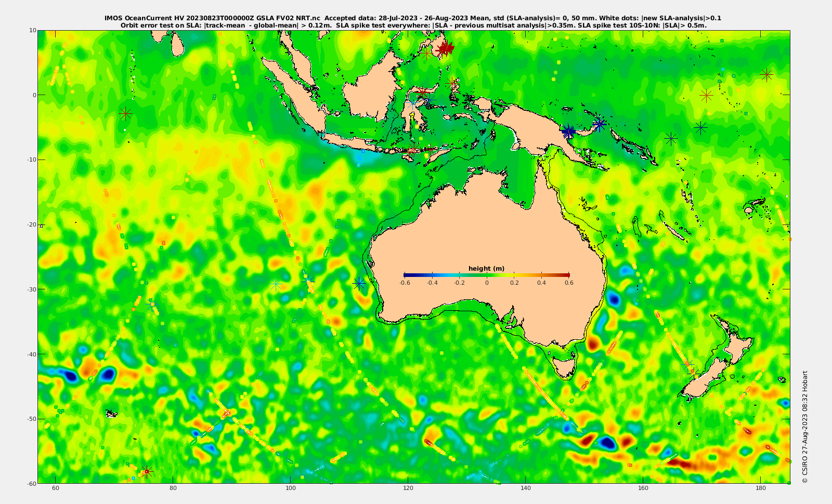Click the deep blue eddy near 154°E, 54°S
The width and height of the screenshot is (832, 504).
point(606,443)
